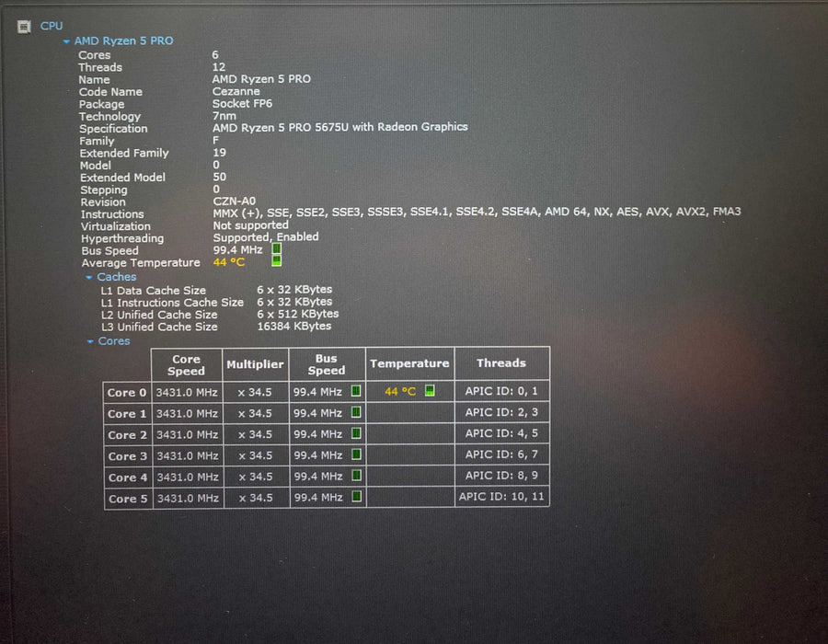828x644 pixels.
Task: Click the Average Temperature 44 °C value
Action: pos(229,262)
